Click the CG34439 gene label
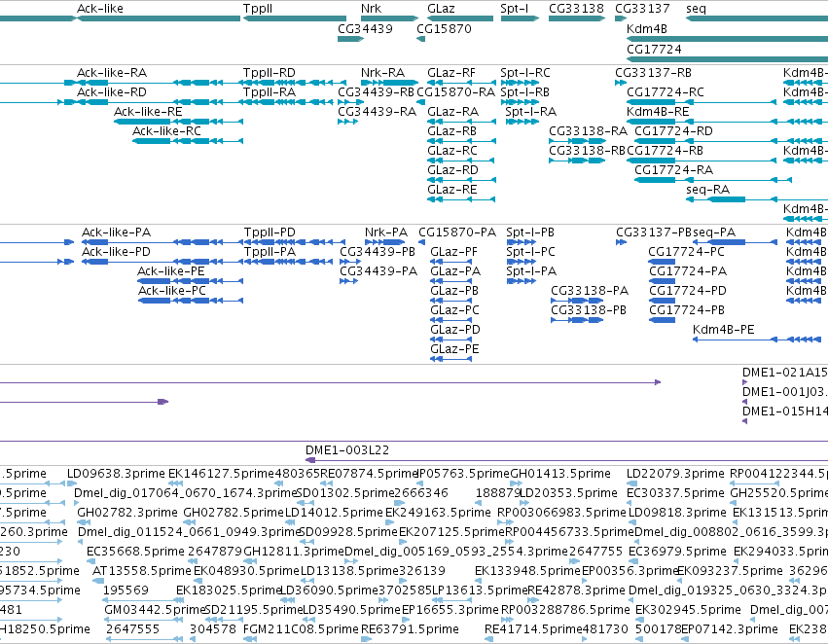828x644 pixels. pos(366,28)
